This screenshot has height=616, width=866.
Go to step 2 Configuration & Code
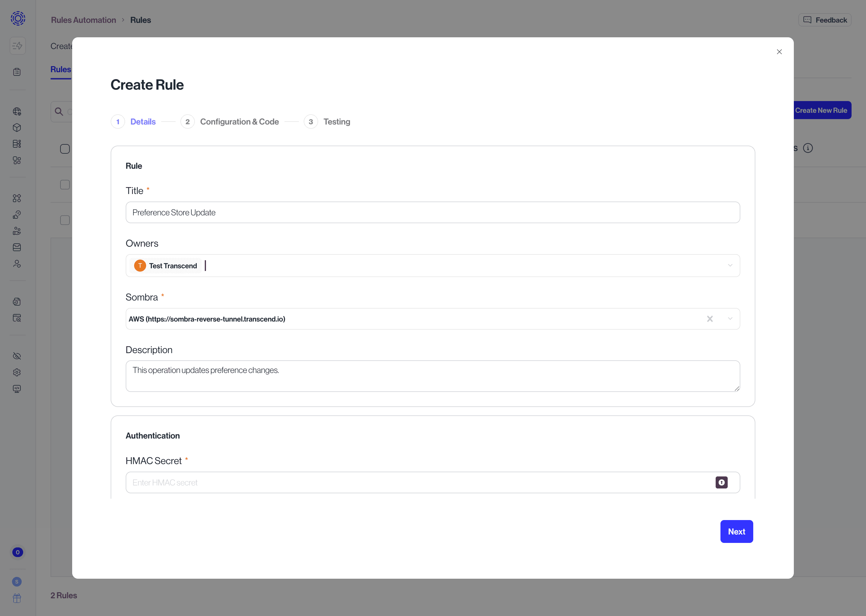point(230,122)
